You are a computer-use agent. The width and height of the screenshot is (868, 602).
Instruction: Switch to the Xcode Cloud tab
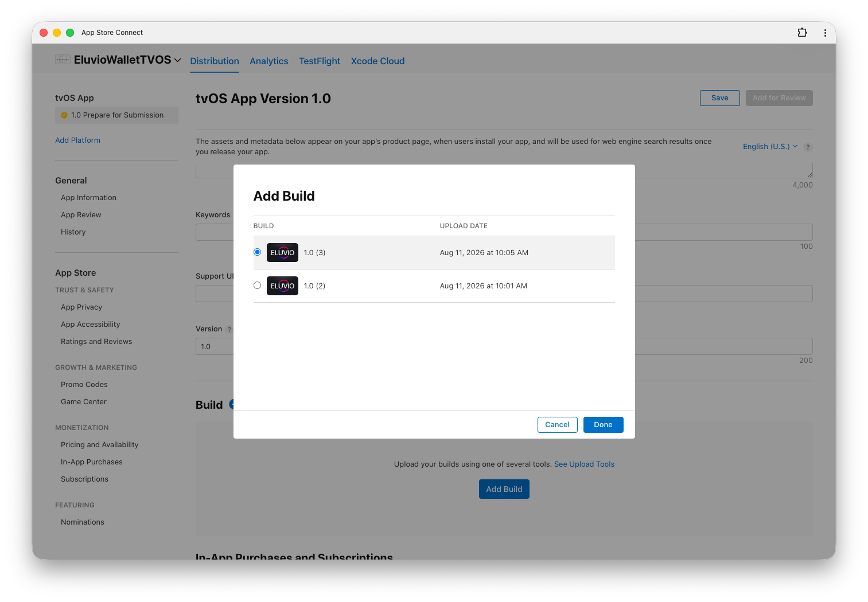(377, 61)
